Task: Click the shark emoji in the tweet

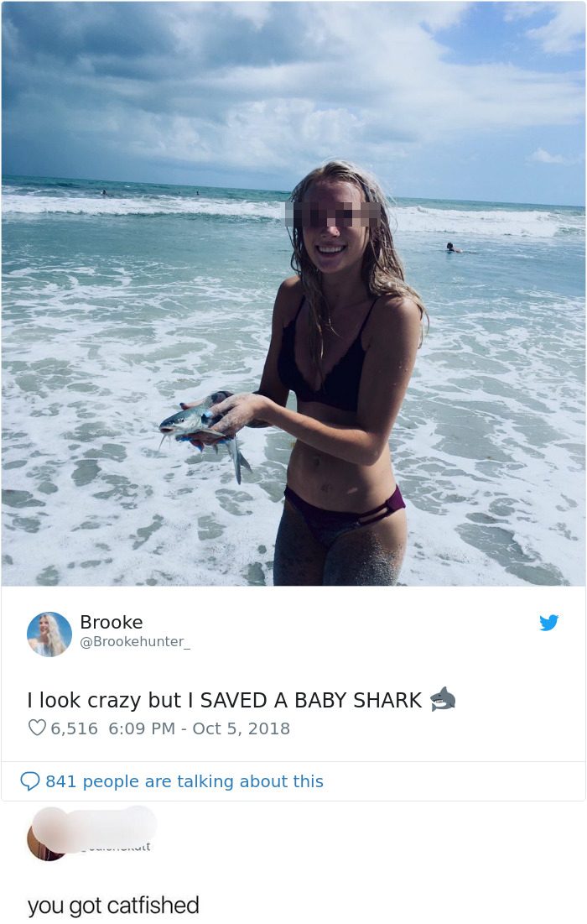Action: pyautogui.click(x=442, y=699)
